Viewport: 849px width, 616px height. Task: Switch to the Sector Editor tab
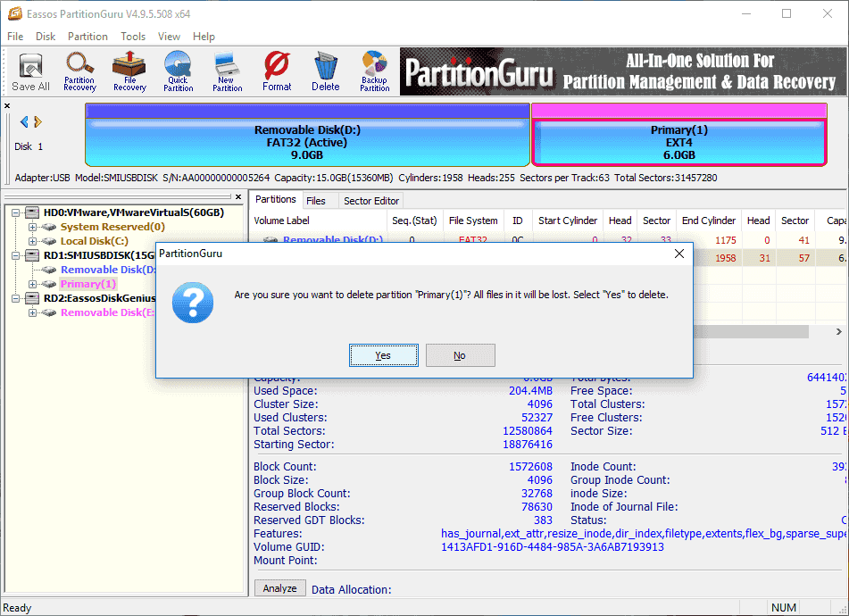[x=370, y=200]
